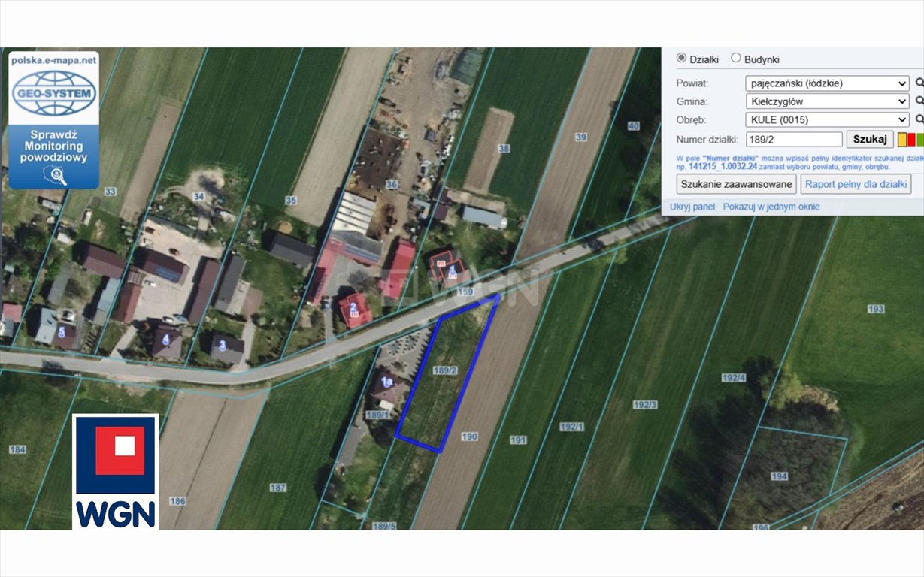Select the Budynki radio button

click(736, 58)
